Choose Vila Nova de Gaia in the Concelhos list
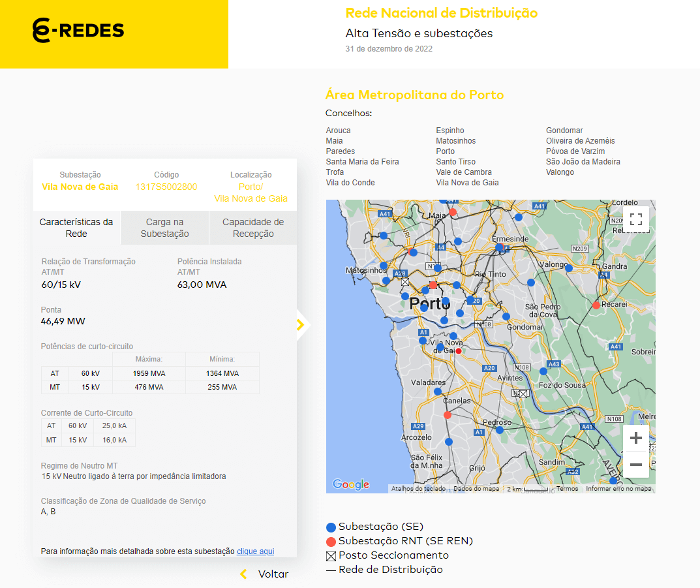 (467, 183)
